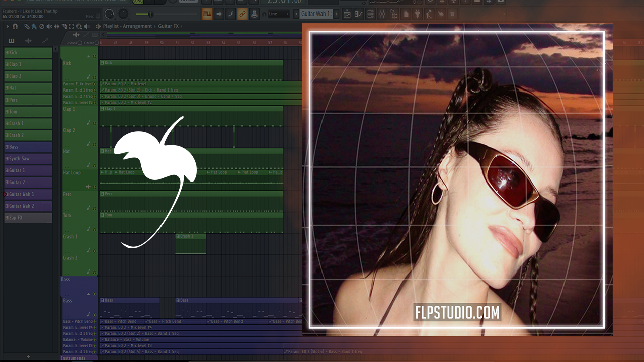Open the plugin picker plug icon
This screenshot has width=644, height=362.
(418, 14)
